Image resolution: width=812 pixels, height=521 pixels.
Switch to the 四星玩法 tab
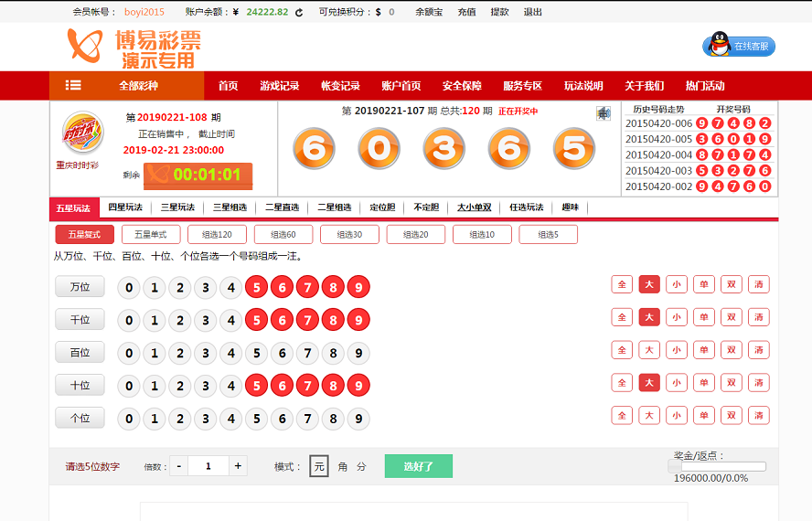[x=125, y=207]
